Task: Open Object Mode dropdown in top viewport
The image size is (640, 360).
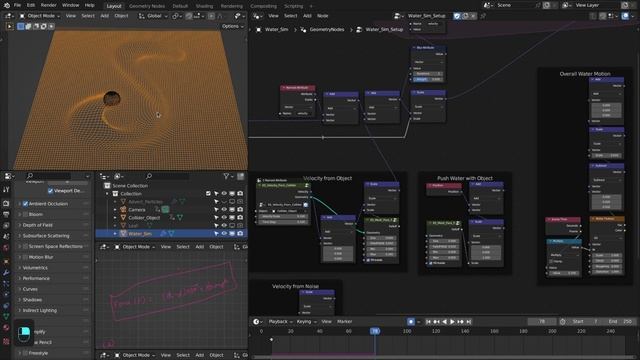Action: point(40,16)
